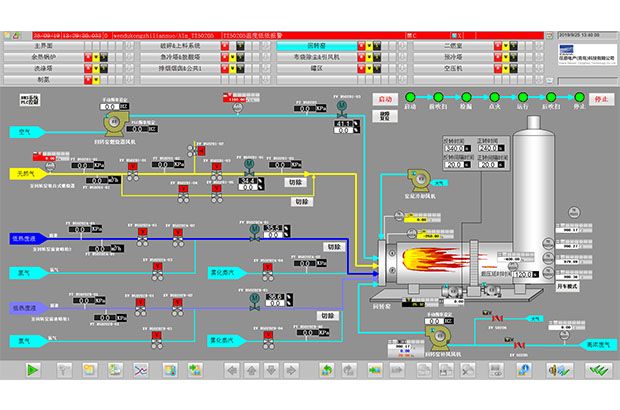620x410 pixels.
Task: Open the 主界面 main screen tab
Action: point(42,46)
